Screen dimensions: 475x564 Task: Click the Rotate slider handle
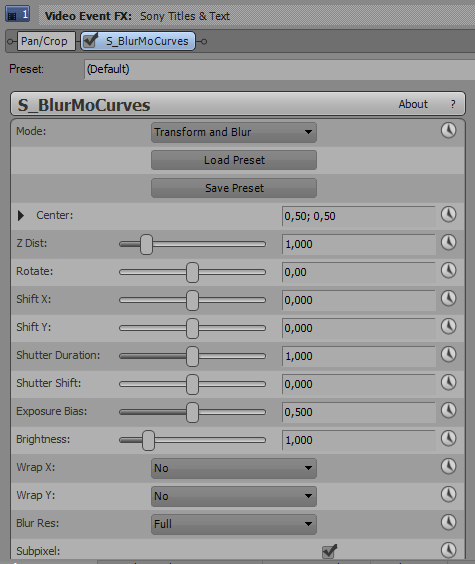click(192, 272)
